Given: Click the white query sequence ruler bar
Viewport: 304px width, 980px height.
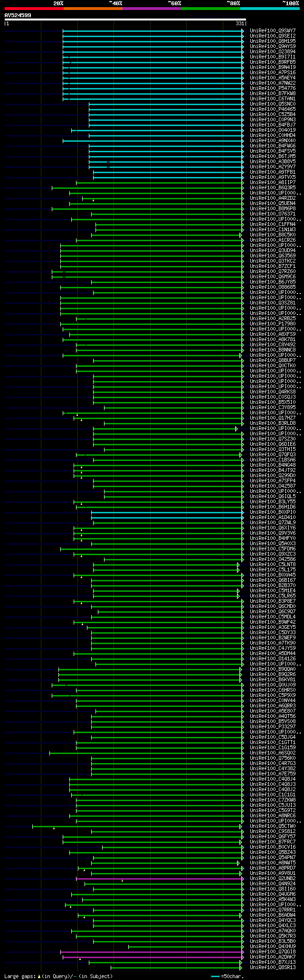Looking at the screenshot, I should pos(125,20).
